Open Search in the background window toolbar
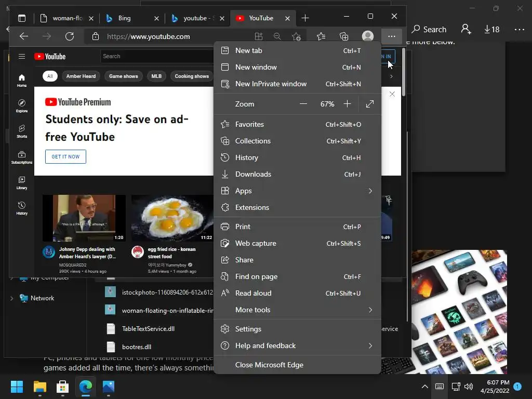The width and height of the screenshot is (532, 399). [x=429, y=30]
